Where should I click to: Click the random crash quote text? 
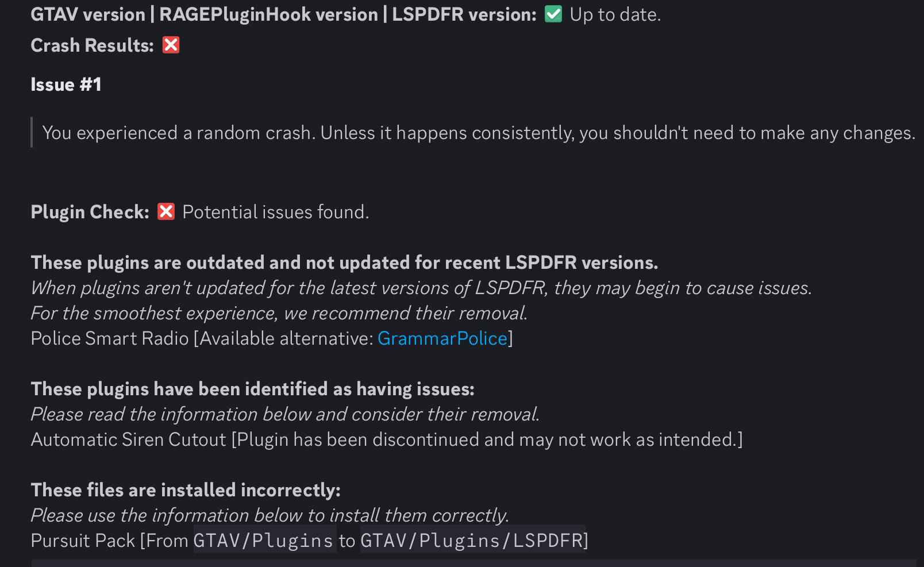[478, 133]
